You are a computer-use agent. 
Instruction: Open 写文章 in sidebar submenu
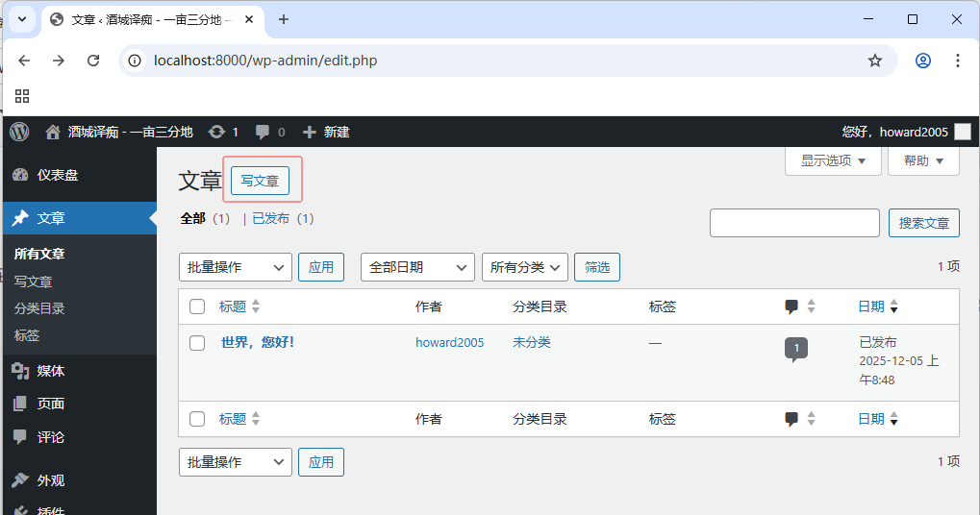coord(33,282)
